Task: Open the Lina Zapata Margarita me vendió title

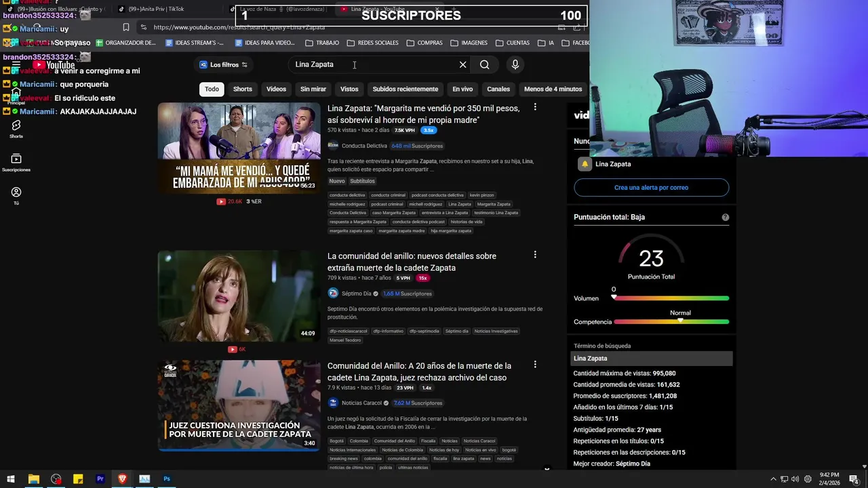Action: pyautogui.click(x=424, y=114)
